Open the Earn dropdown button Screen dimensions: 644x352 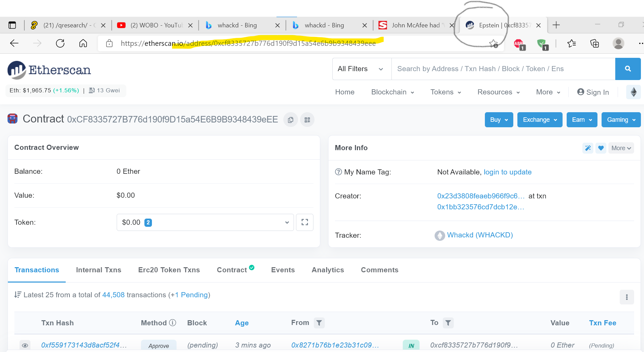pos(582,120)
